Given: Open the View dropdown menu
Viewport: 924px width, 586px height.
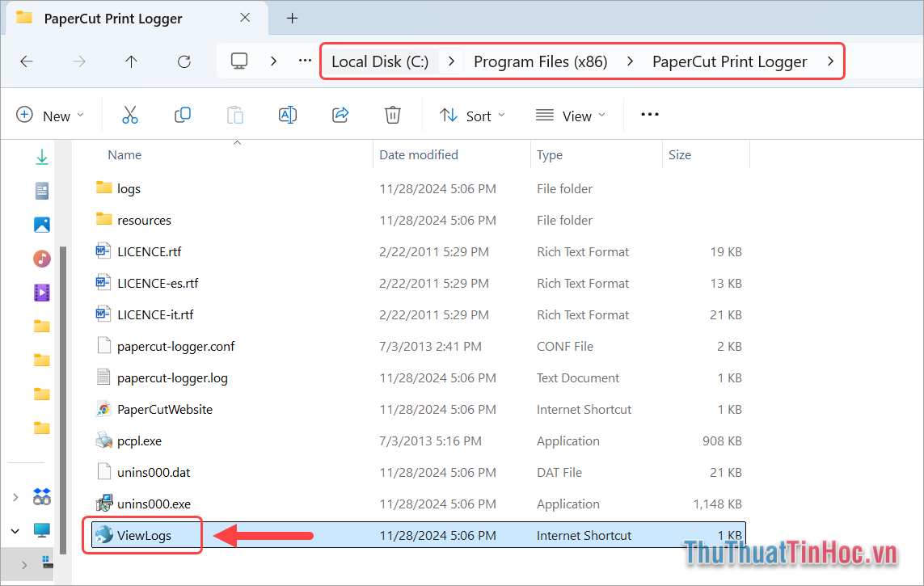Looking at the screenshot, I should coord(571,116).
